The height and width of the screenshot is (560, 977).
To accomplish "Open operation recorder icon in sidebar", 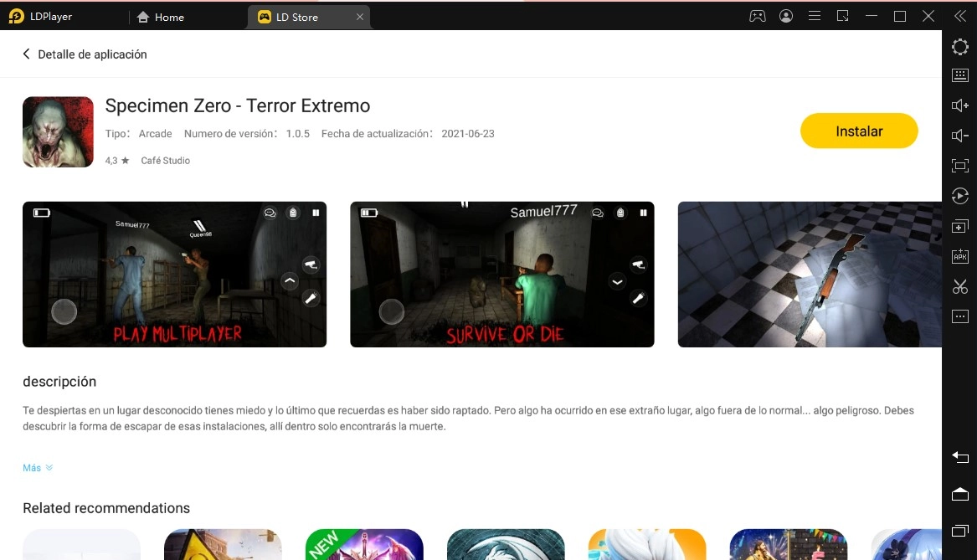I will (960, 196).
